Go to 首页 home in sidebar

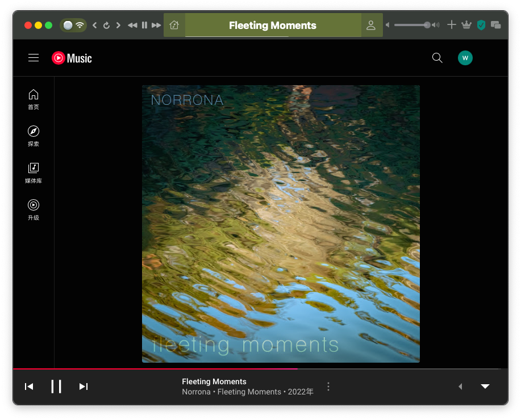33,99
